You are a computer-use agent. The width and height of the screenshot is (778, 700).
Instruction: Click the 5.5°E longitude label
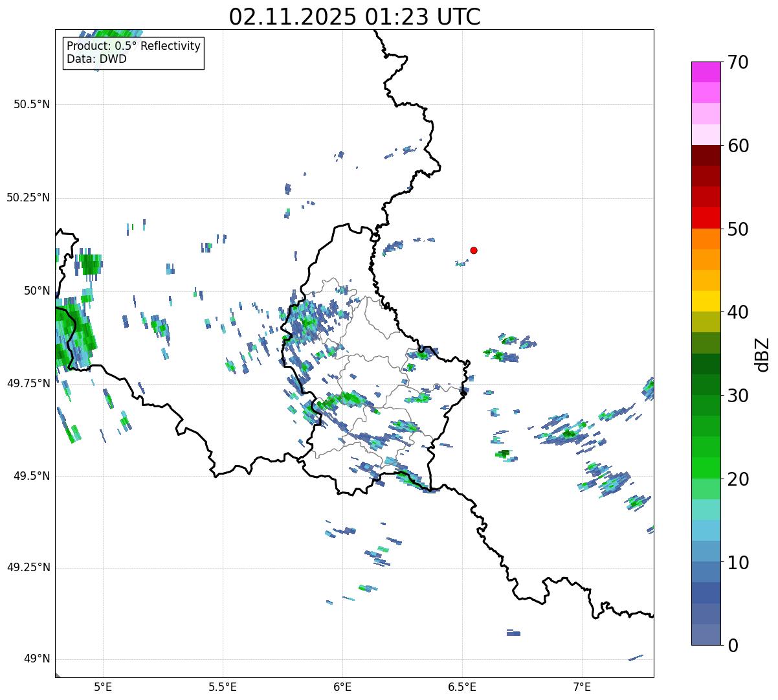click(223, 687)
